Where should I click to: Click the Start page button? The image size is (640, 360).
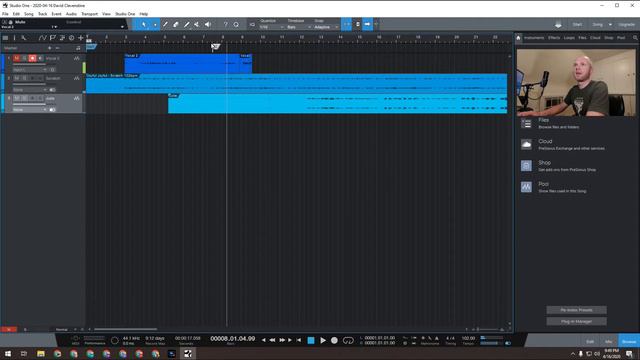tap(577, 24)
